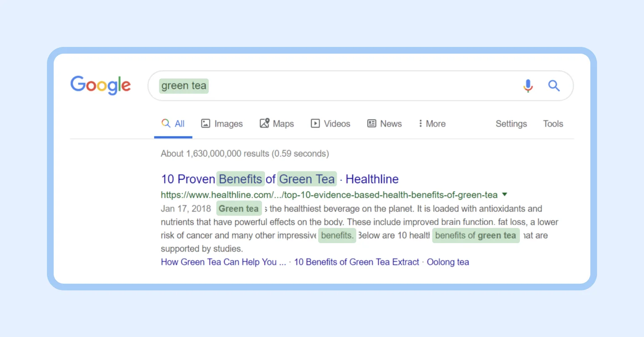Click highlighted 'benefits of green tea' snippet text
This screenshot has height=337, width=644.
pos(476,235)
